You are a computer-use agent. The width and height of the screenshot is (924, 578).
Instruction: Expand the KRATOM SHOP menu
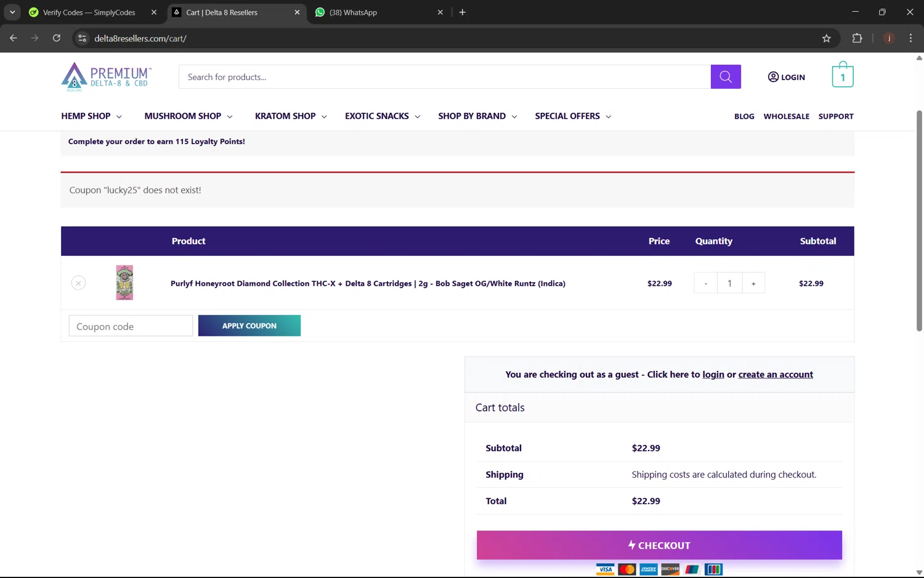pyautogui.click(x=291, y=116)
